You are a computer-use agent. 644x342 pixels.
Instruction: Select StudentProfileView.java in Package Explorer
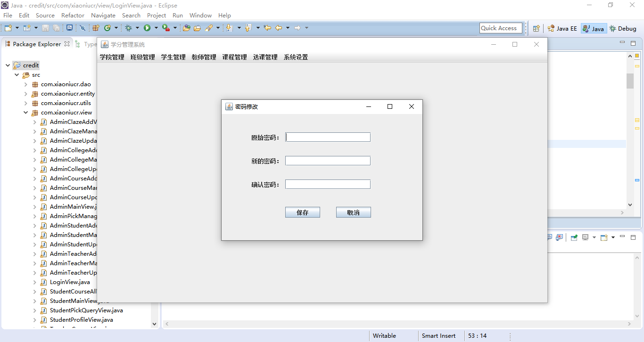click(x=81, y=320)
